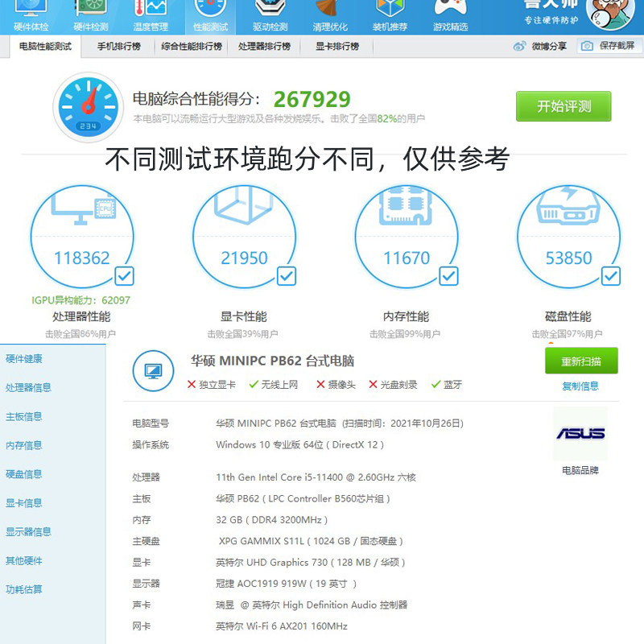Click the 开始评测 start test button
The image size is (644, 644).
tap(563, 106)
